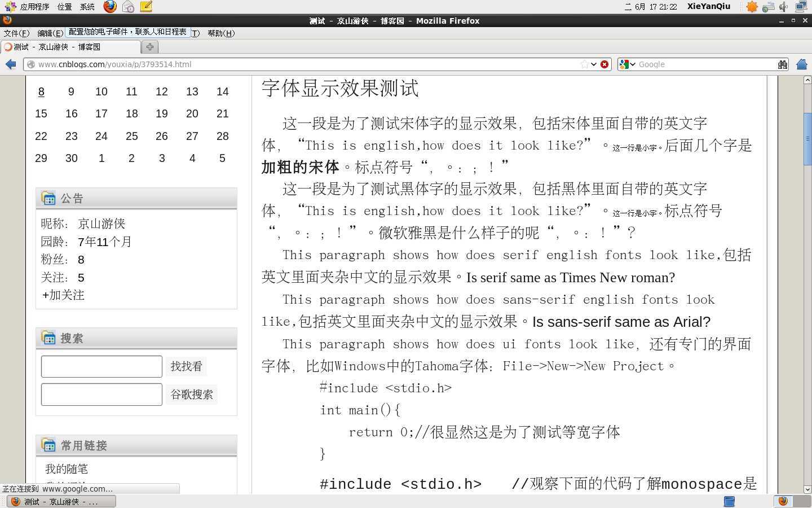Viewport: 812px width, 508px height.
Task: Click the '#include <stdio.h>' first code line
Action: click(x=386, y=388)
